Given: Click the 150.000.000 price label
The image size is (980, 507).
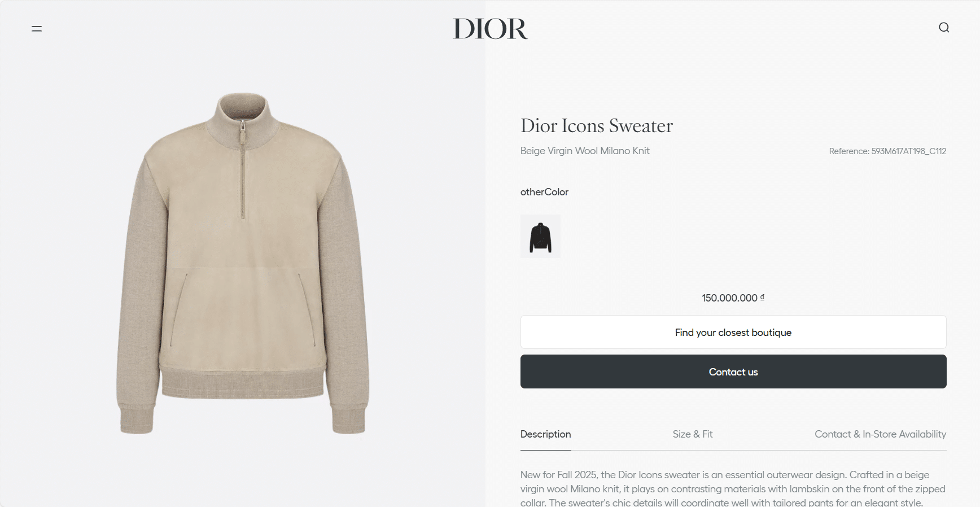Looking at the screenshot, I should (733, 298).
